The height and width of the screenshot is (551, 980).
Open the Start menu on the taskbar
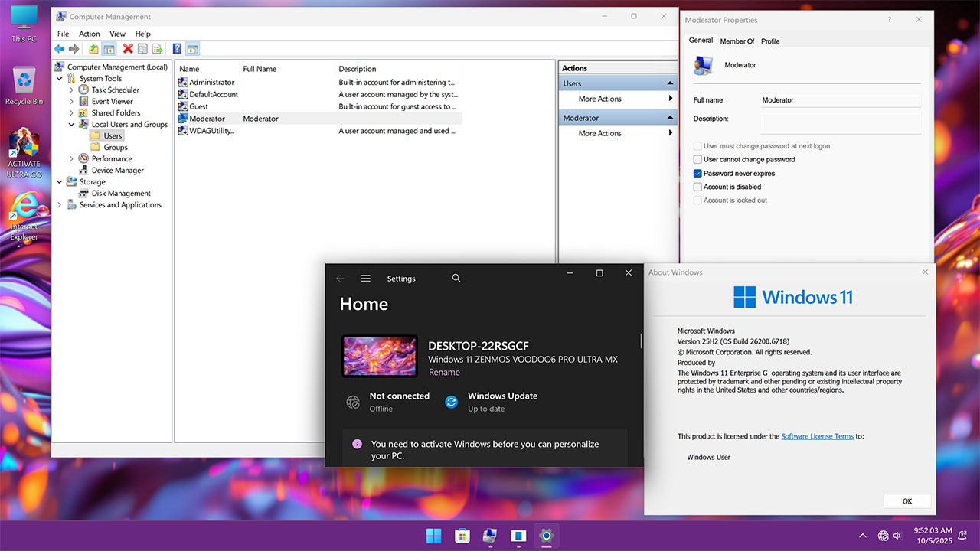433,536
